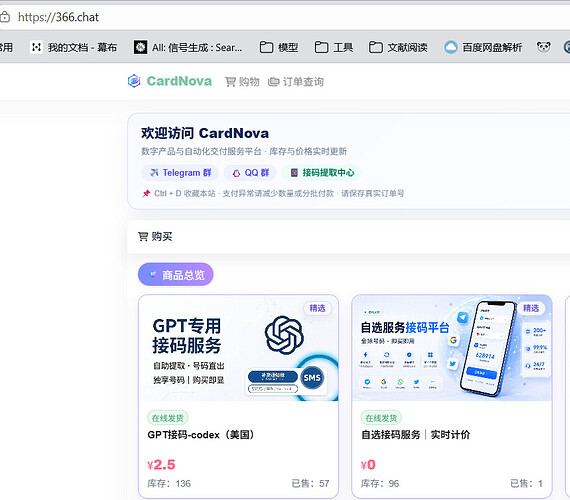
Task: Open the 我的文档 - 幕布 bookmark
Action: click(x=74, y=47)
